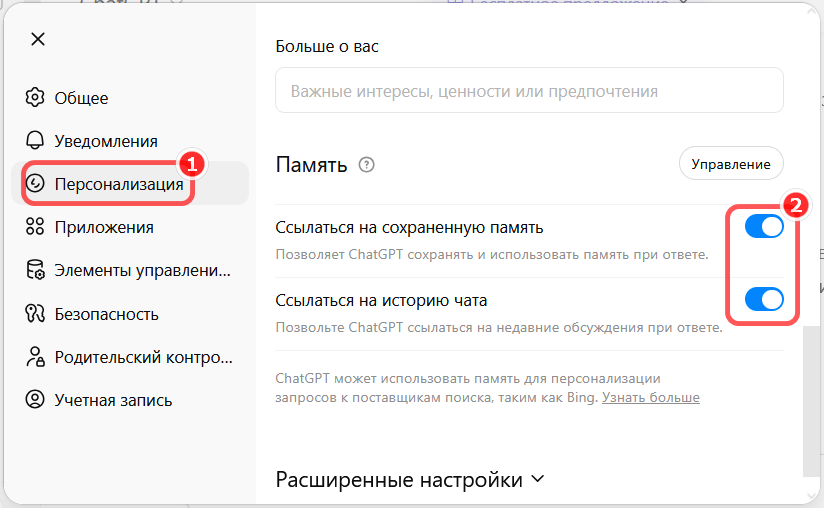Viewport: 824px width, 508px height.
Task: Click the Apps grid icon
Action: tap(36, 227)
